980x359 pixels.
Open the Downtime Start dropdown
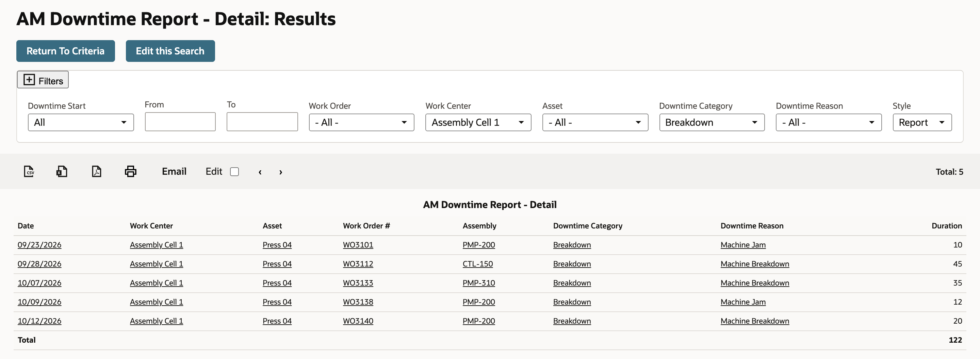[x=81, y=122]
